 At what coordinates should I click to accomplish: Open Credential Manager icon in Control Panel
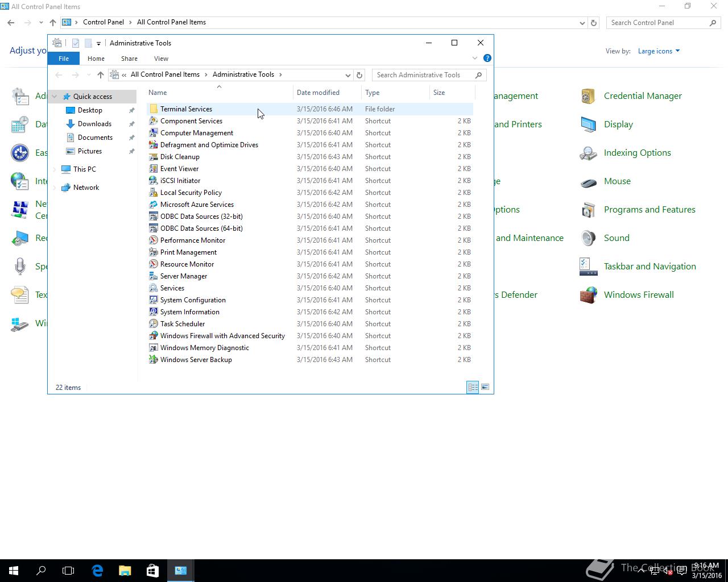click(x=588, y=96)
